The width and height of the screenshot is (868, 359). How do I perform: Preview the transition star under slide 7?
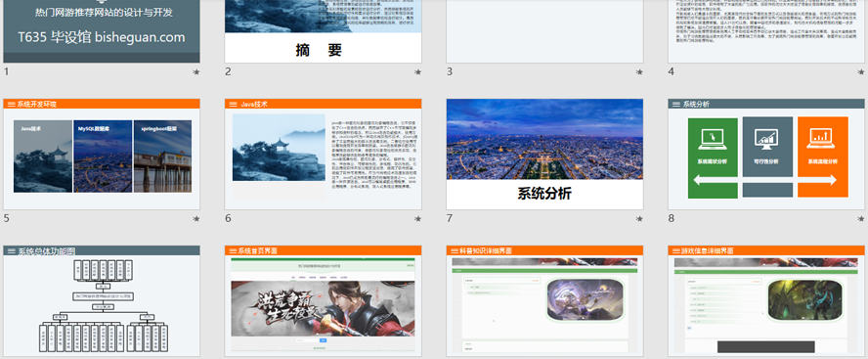click(639, 219)
